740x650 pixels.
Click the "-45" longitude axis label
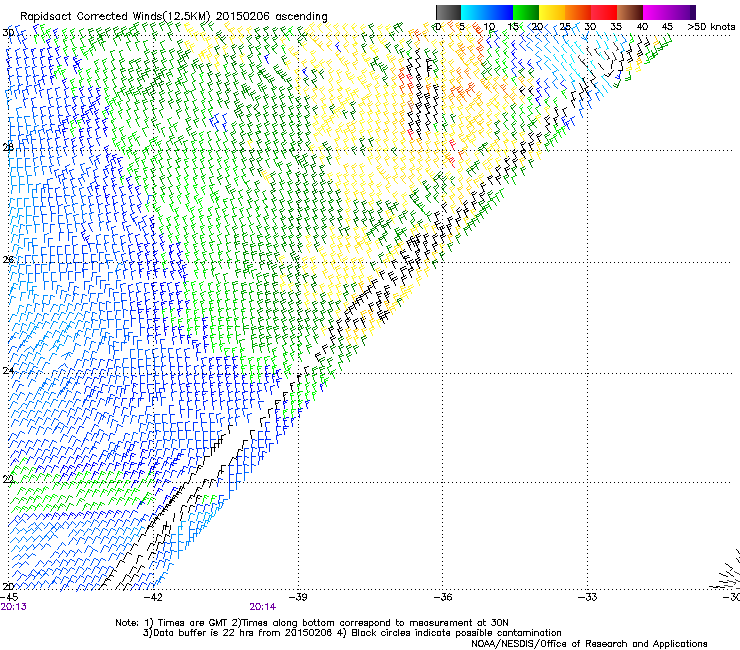[9, 597]
